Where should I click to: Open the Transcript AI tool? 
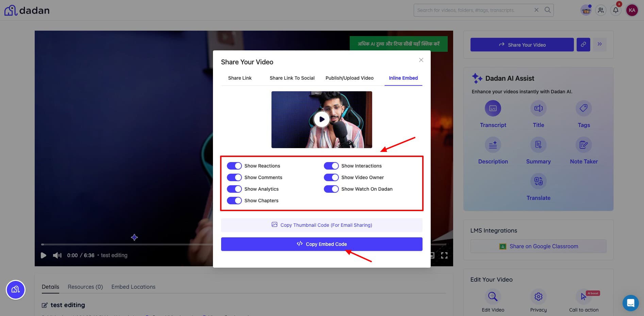click(x=493, y=109)
